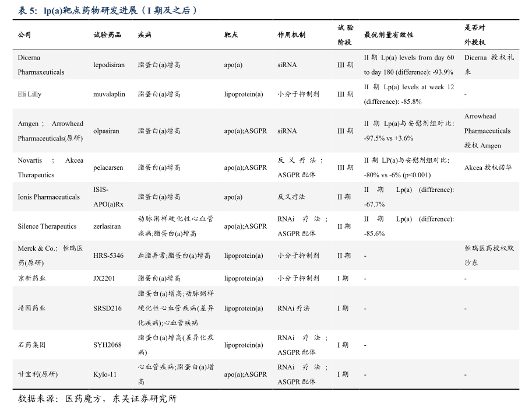This screenshot has width=532, height=406.
Task: Click the '-85.8%' efficacy cell for muvalaplin
Action: (x=409, y=94)
